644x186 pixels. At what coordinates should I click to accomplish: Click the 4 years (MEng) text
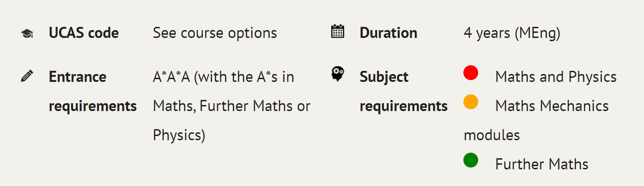click(x=512, y=33)
